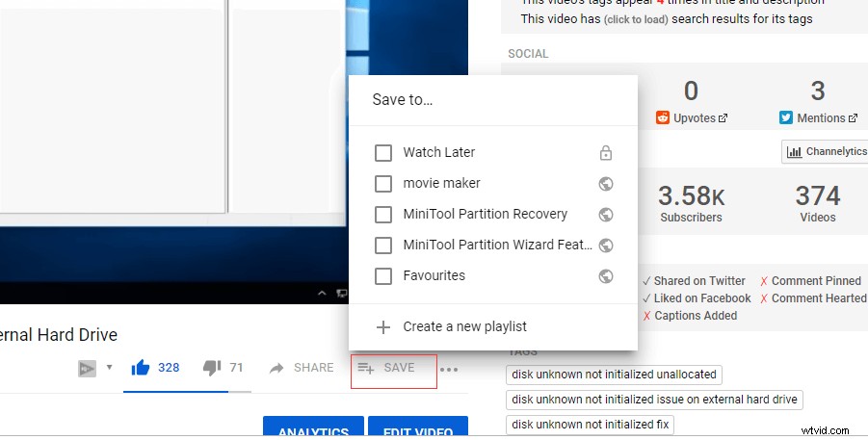Click the 'Shared on Twitter' checklist item

click(x=694, y=281)
